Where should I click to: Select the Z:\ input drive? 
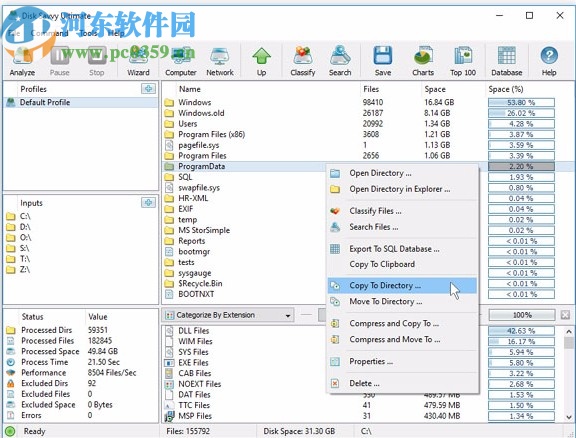point(25,269)
